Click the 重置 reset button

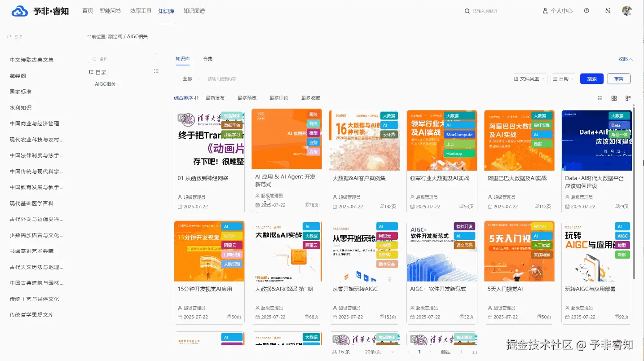pyautogui.click(x=619, y=79)
